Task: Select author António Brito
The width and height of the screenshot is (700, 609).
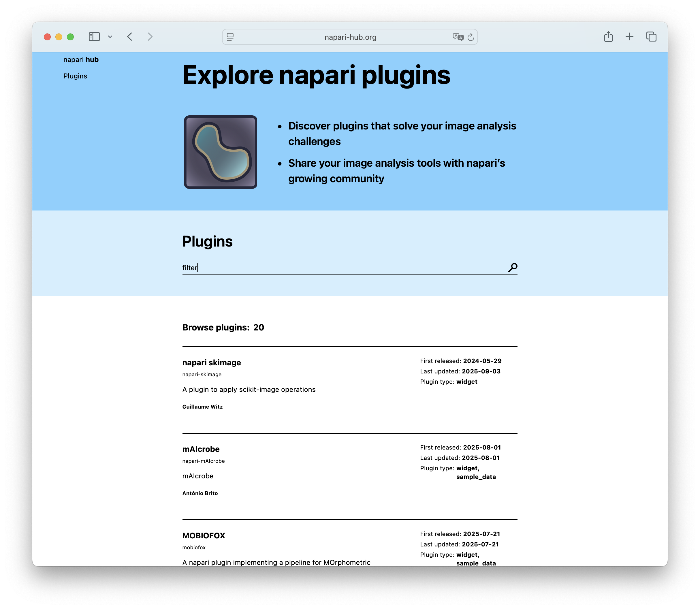Action: click(x=200, y=493)
